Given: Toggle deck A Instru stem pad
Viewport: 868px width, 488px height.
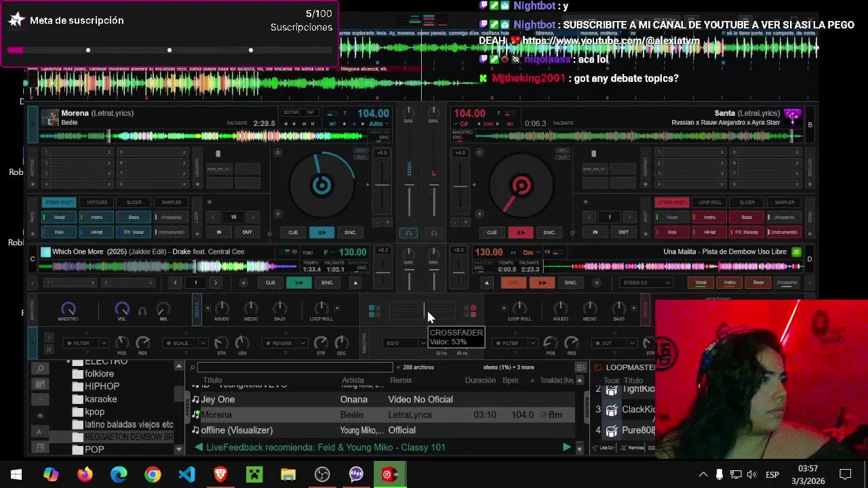Looking at the screenshot, I should click(96, 218).
